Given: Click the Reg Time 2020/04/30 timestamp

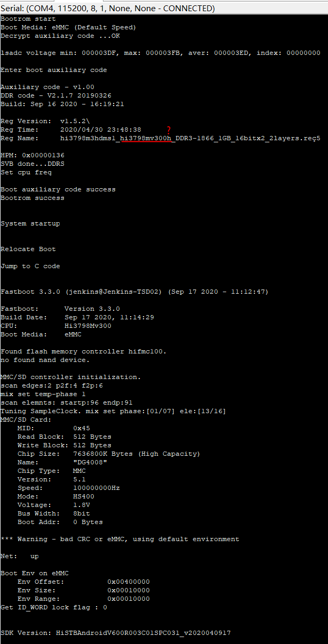Looking at the screenshot, I should pos(101,130).
